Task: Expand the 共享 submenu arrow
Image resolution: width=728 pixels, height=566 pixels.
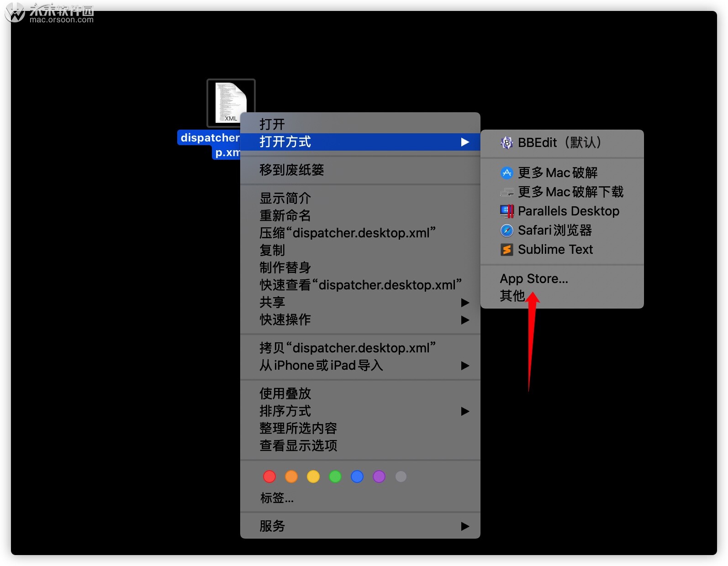Action: click(465, 303)
